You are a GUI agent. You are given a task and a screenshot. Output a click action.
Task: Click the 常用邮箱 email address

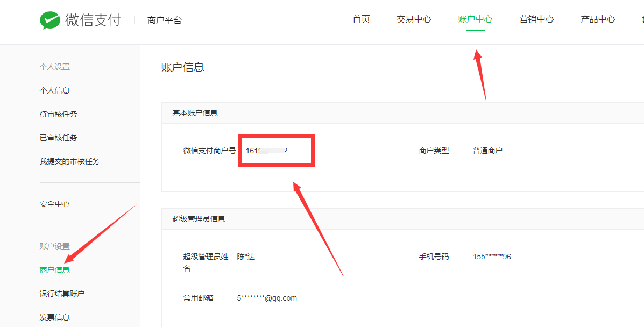click(x=267, y=298)
